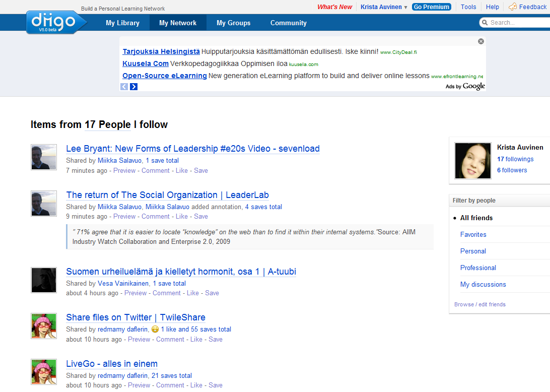Open Krista Auvinen user dropdown arrow
This screenshot has width=550, height=392.
406,8
